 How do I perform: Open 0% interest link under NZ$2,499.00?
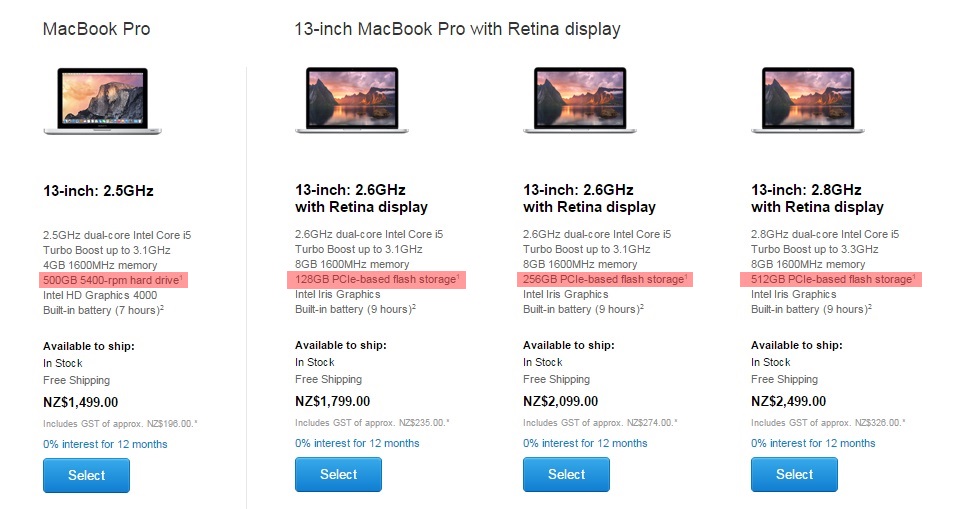pos(813,443)
